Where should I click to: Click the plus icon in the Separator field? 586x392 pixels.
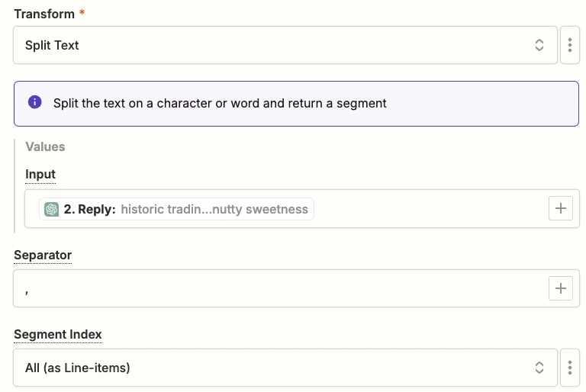coord(561,288)
